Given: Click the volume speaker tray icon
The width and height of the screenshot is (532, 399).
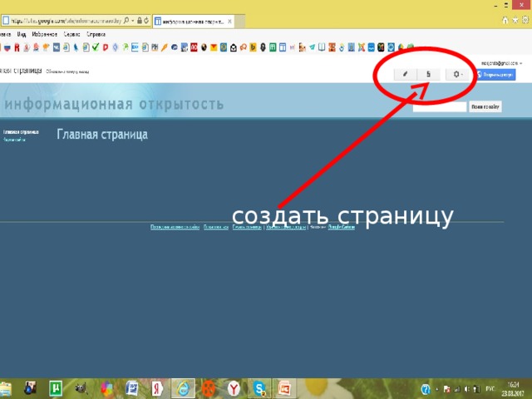Looking at the screenshot, I should pos(467,389).
